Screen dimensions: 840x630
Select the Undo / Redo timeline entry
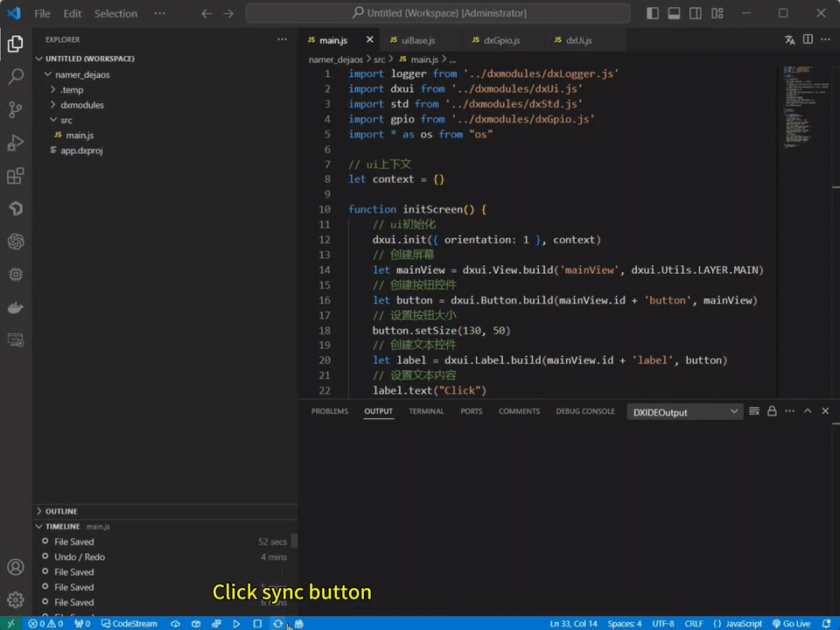click(x=80, y=556)
